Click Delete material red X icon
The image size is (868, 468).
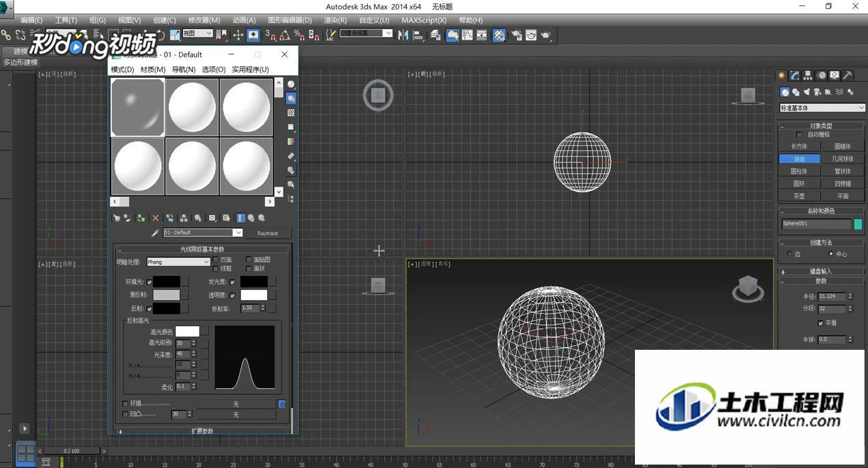tap(155, 218)
